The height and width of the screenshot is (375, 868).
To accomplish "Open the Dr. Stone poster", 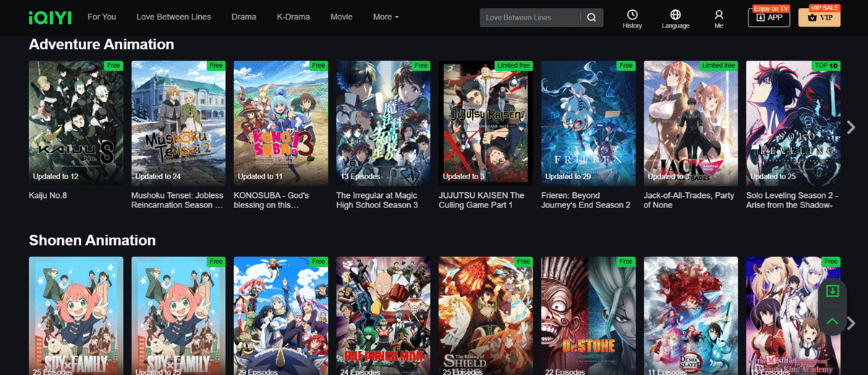I will (588, 316).
